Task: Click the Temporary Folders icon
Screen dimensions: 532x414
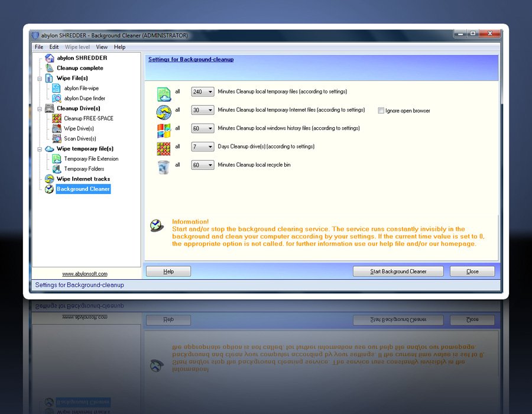Action: point(57,169)
